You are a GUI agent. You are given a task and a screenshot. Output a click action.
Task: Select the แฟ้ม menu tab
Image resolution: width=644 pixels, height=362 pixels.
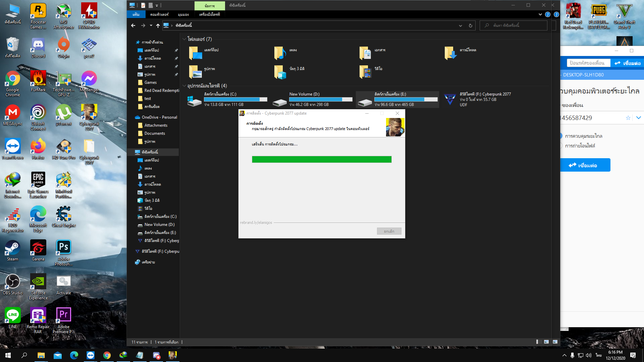click(136, 14)
